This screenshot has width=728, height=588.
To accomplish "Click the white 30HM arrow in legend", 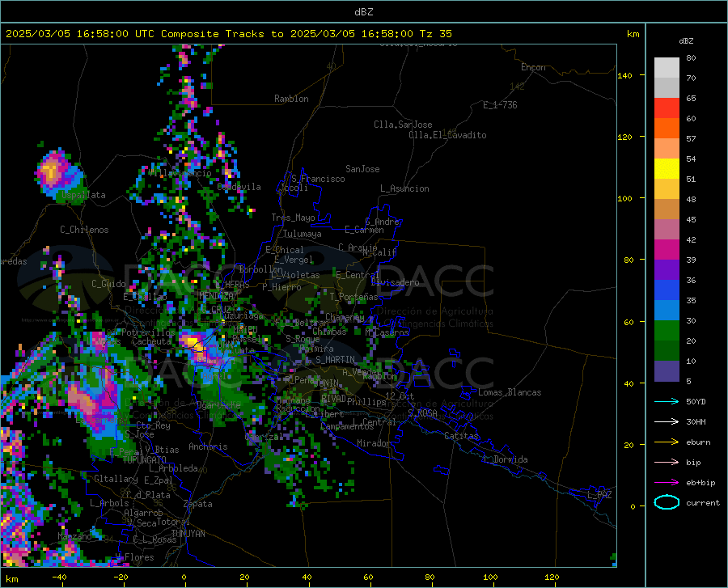I will [x=667, y=422].
